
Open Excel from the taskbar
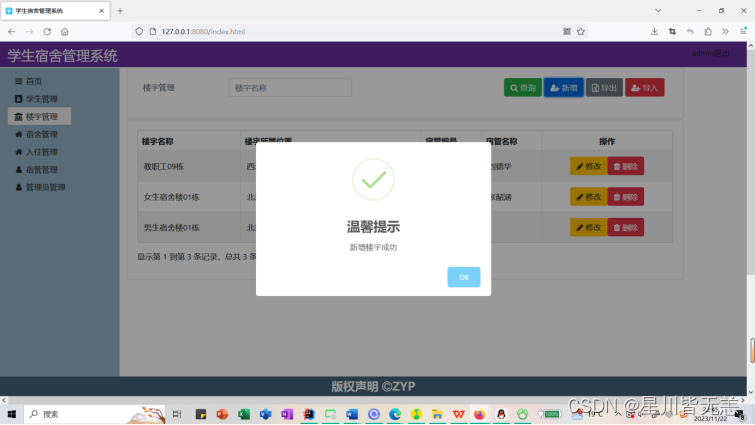point(244,414)
